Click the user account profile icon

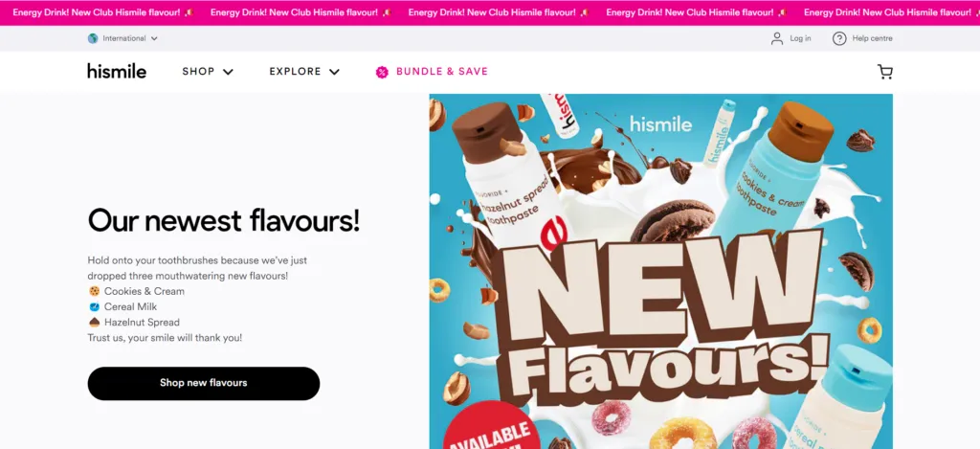click(777, 38)
